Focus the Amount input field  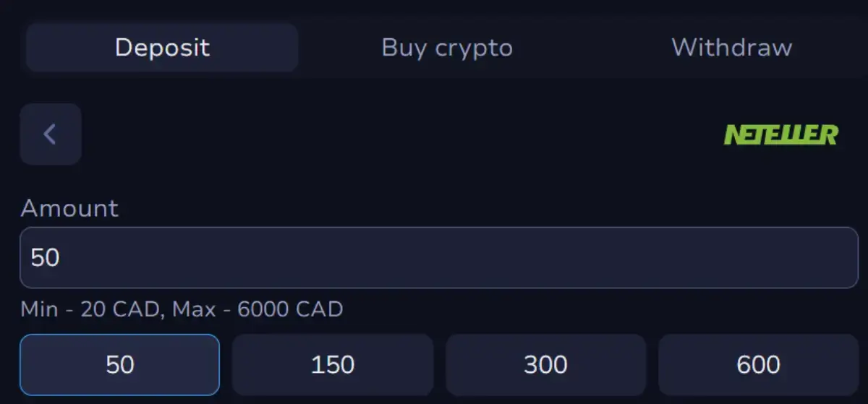coord(438,257)
